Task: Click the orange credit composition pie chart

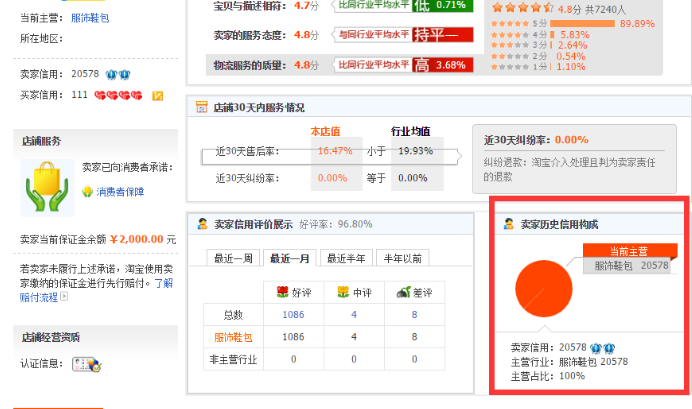Action: click(547, 287)
